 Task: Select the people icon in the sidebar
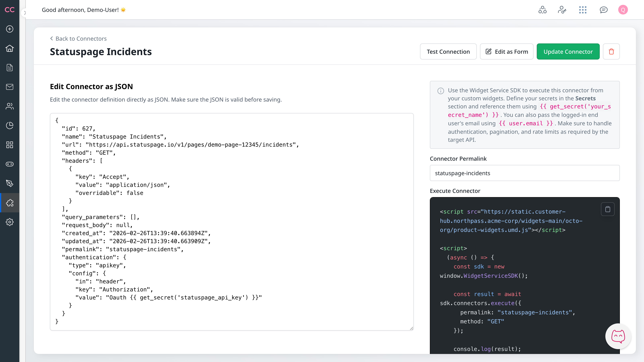(x=9, y=106)
